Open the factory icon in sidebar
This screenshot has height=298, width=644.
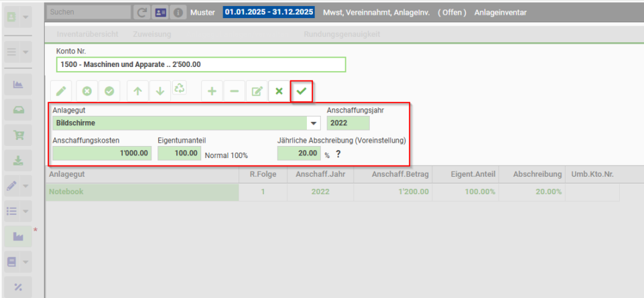(x=18, y=236)
